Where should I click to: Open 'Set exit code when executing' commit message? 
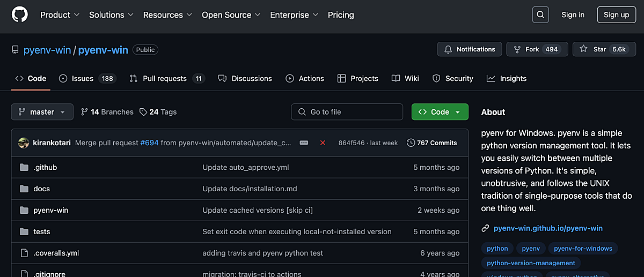click(297, 231)
